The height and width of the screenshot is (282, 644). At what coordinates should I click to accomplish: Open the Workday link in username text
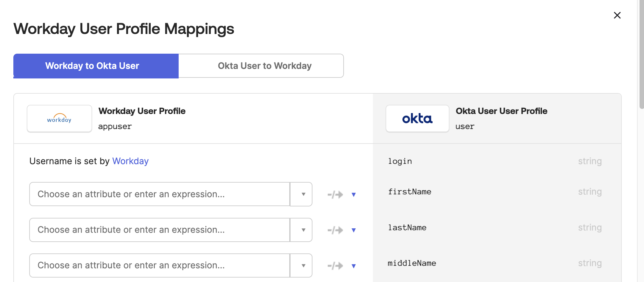(130, 161)
